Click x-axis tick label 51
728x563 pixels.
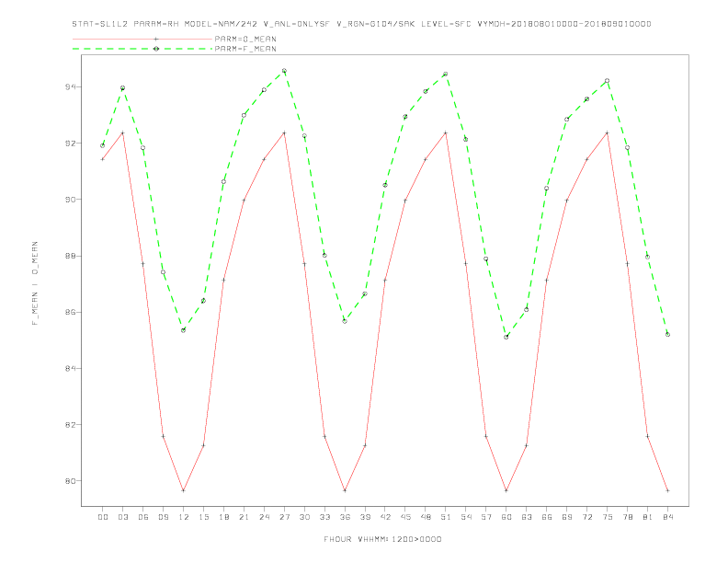pos(446,517)
